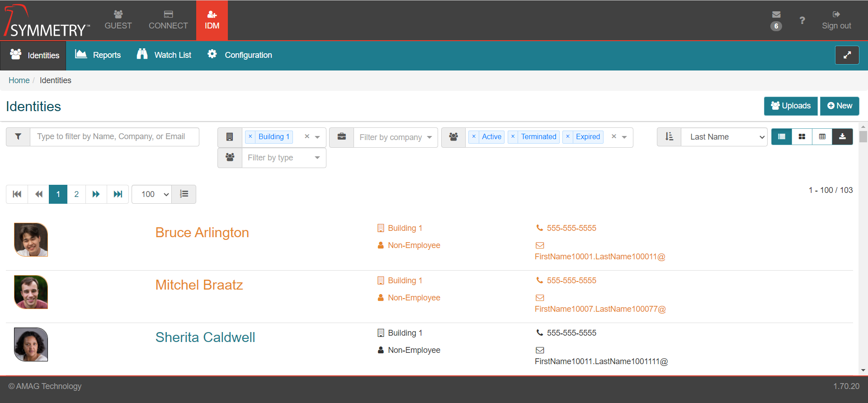Open the Last Name sort dropdown

(x=724, y=137)
